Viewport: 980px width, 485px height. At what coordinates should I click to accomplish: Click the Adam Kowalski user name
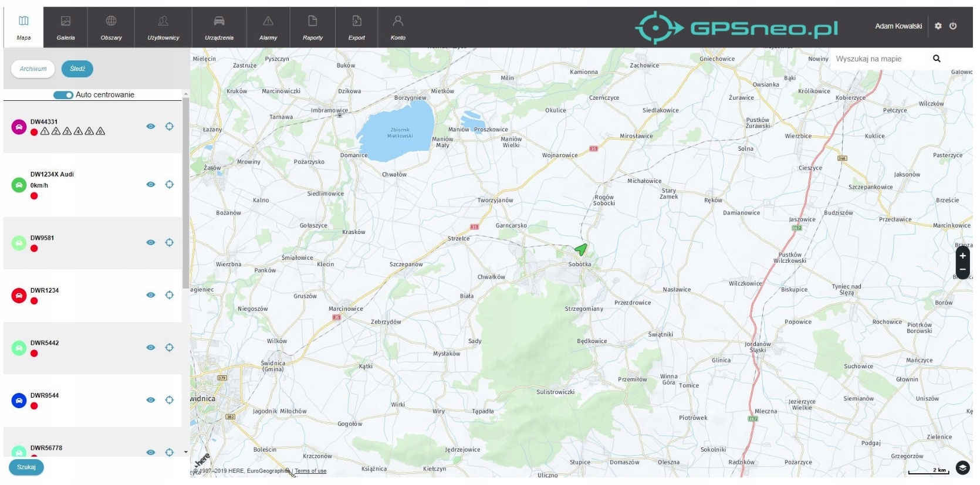(898, 26)
